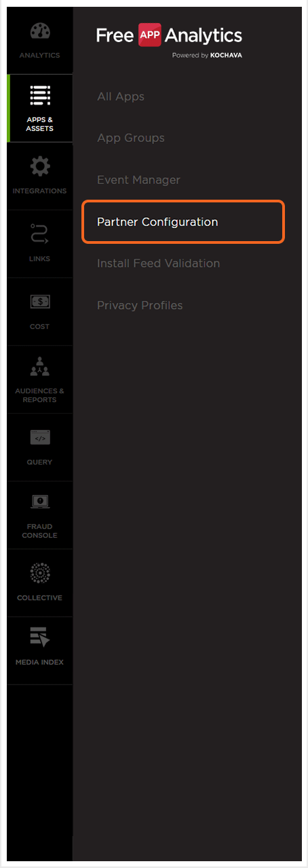Go to Links section icon
This screenshot has height=868, width=308.
(40, 234)
